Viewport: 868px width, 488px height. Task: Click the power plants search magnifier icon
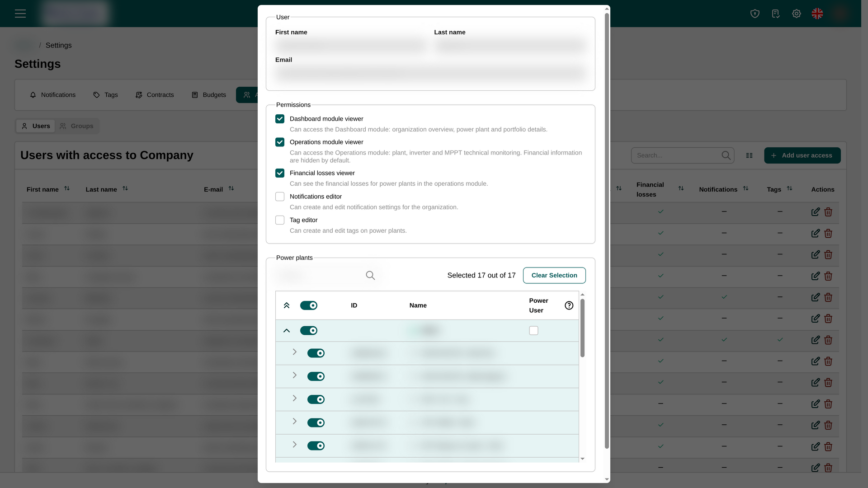point(370,275)
